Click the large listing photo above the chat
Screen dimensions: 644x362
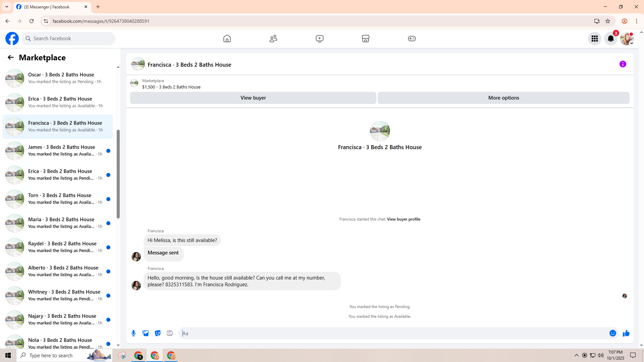[380, 131]
